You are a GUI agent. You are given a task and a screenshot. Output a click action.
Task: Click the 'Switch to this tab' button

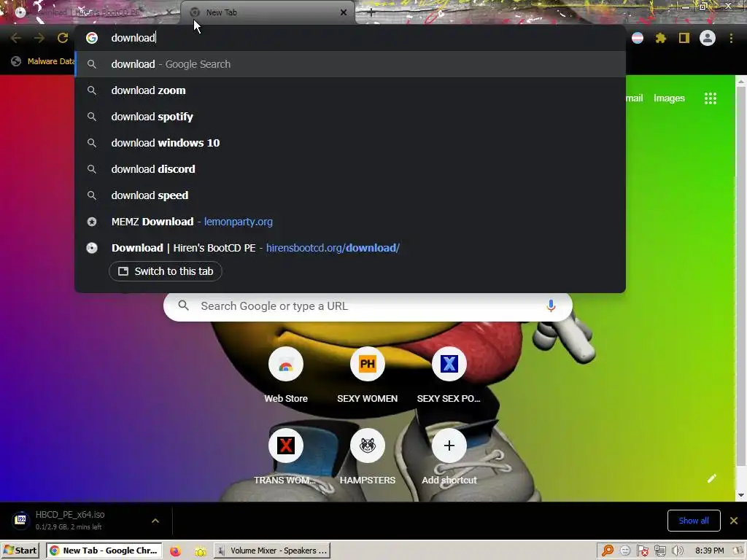[166, 271]
